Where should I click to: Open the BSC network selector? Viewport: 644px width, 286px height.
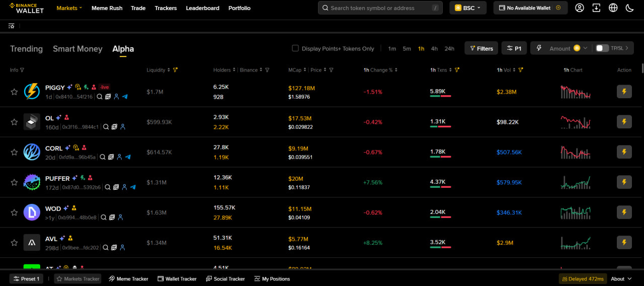coord(468,8)
